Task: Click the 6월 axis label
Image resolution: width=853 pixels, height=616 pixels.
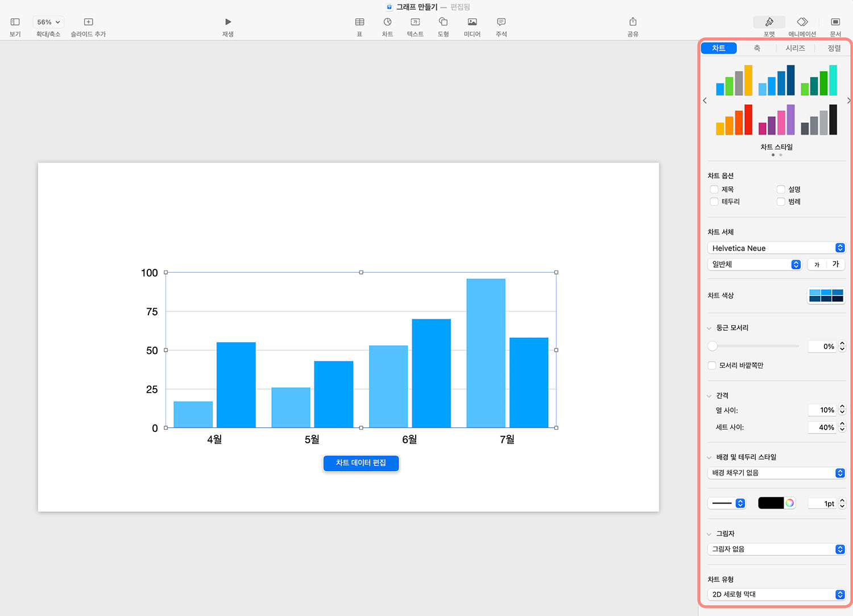Action: 409,439
